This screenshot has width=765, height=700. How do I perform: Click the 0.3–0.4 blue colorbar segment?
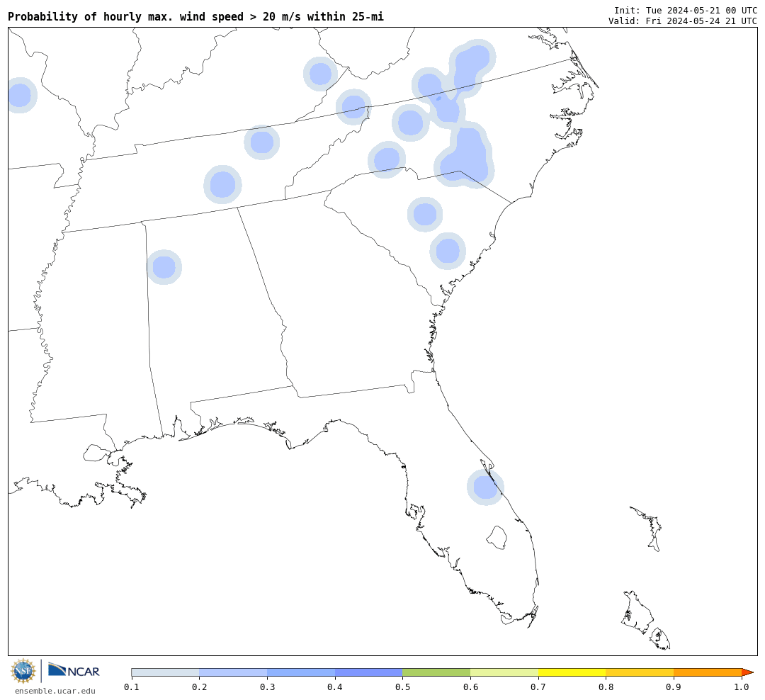click(x=301, y=672)
